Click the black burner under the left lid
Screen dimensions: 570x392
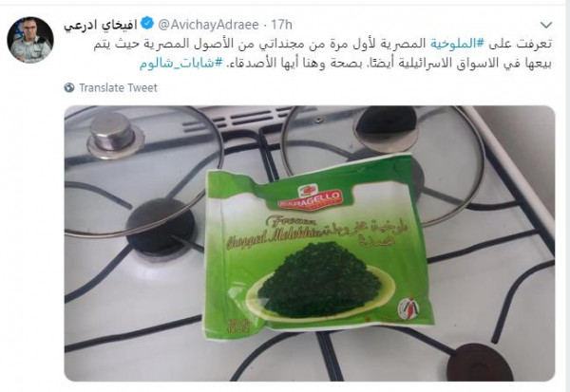click(x=161, y=226)
